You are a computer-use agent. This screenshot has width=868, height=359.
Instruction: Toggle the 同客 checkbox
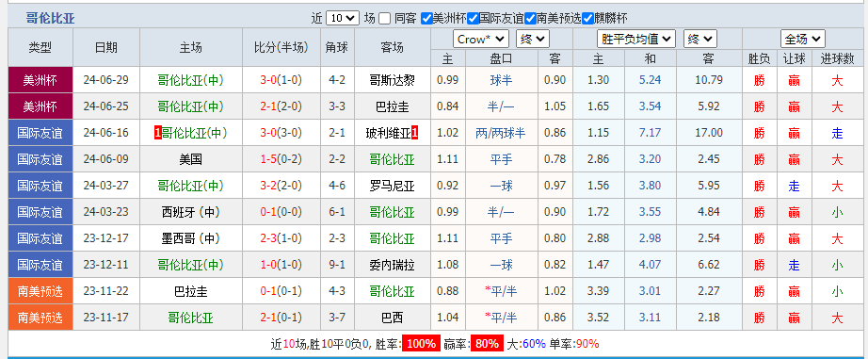tap(385, 18)
